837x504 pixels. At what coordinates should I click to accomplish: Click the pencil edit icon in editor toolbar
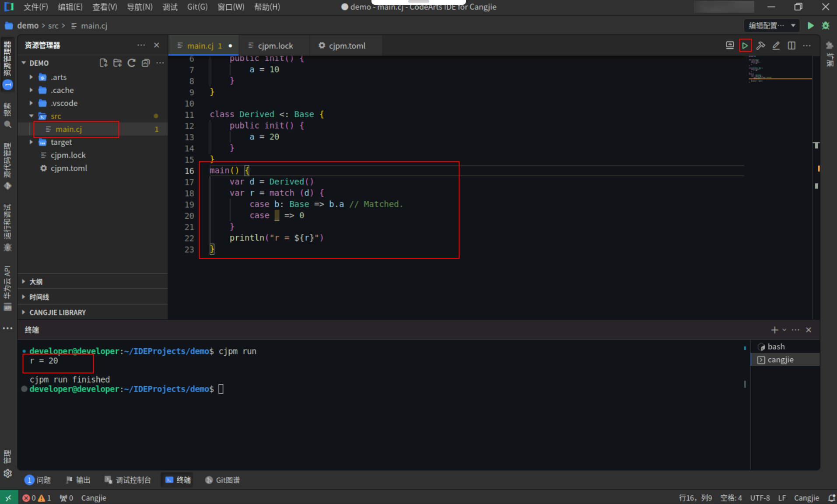(x=776, y=45)
